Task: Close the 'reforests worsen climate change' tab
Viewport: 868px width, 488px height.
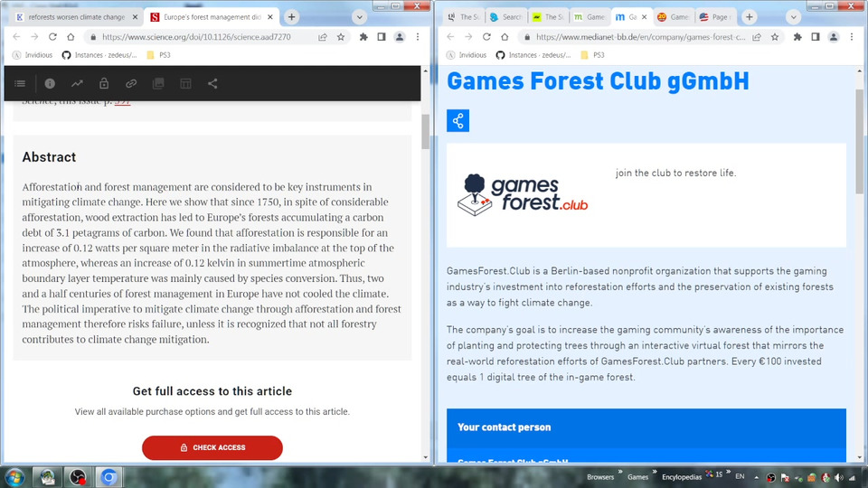Action: click(135, 17)
